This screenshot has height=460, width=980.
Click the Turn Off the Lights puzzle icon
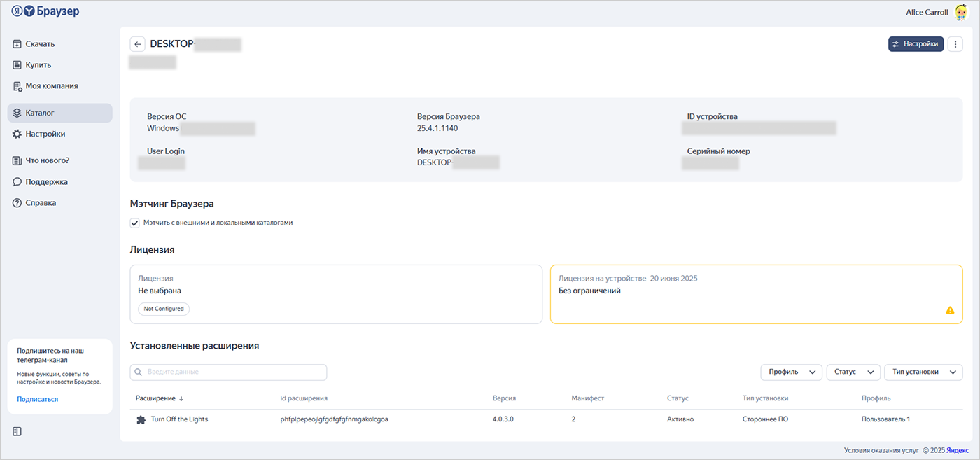141,419
